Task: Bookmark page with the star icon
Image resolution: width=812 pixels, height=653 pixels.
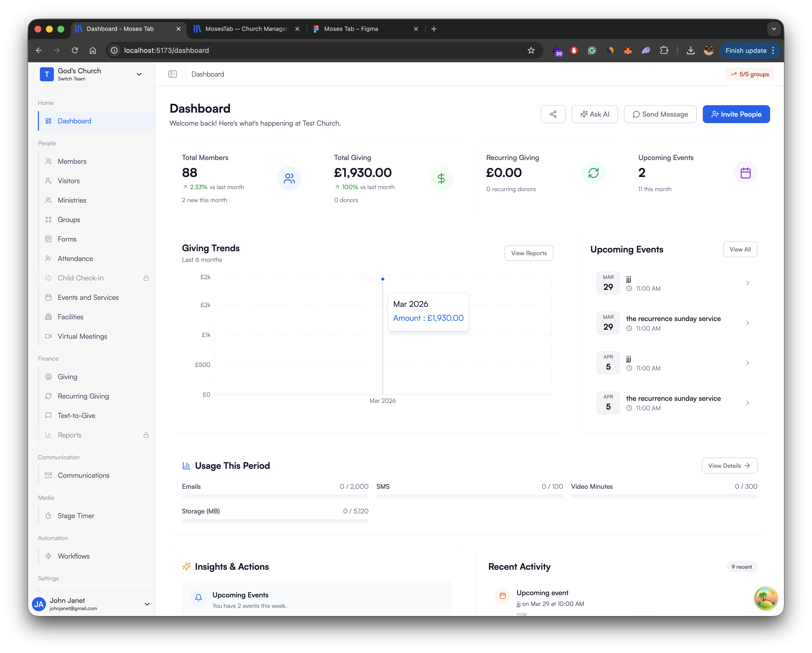Action: (531, 50)
